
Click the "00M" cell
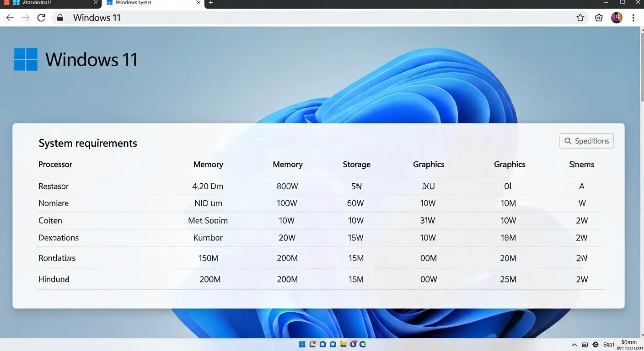pos(429,258)
